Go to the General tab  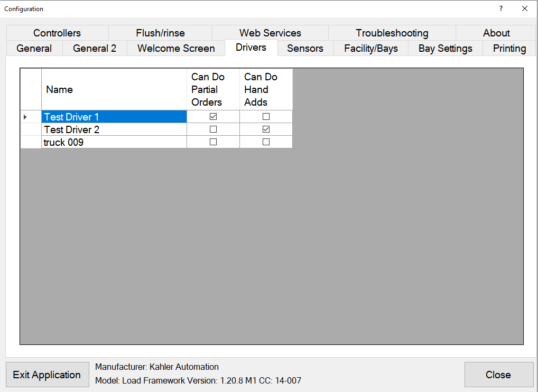point(34,48)
